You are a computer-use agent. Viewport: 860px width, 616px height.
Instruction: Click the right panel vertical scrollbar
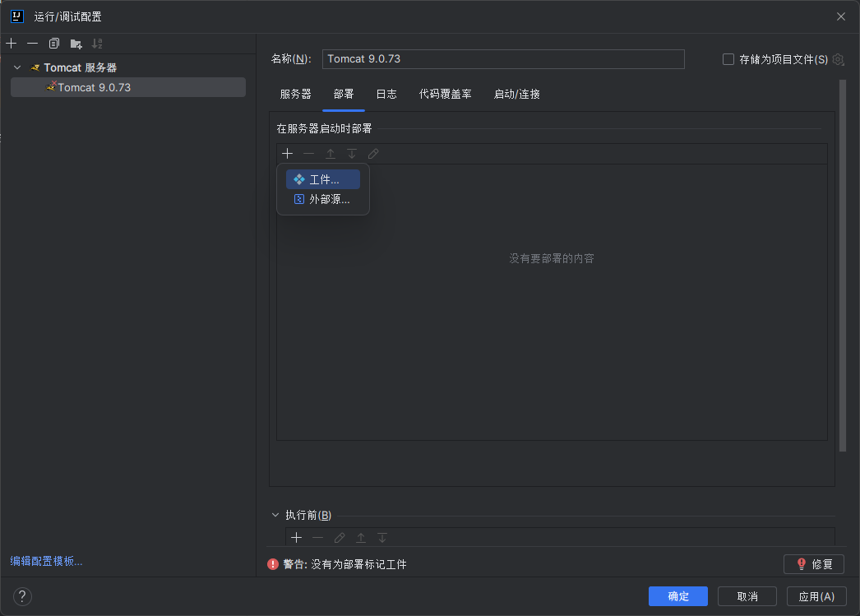[x=843, y=266]
